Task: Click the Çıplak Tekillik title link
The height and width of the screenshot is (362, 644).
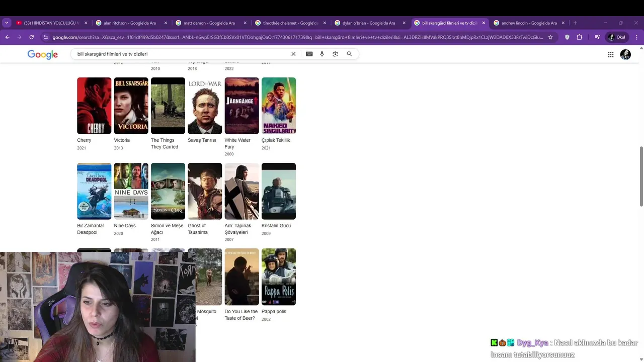Action: coord(276,140)
